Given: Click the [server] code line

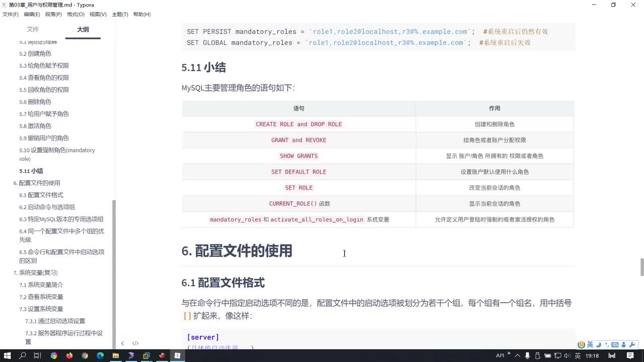Looking at the screenshot, I should click(203, 337).
